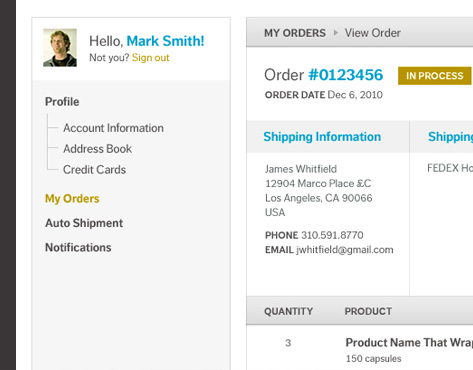Open the Mark Smith! name link

pos(165,41)
